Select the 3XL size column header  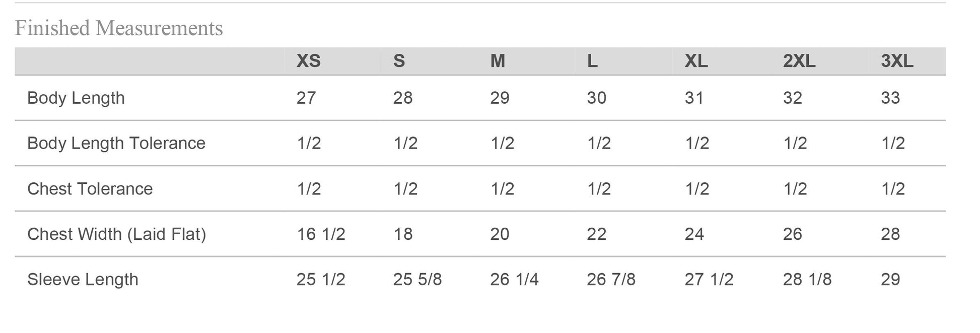tap(897, 61)
